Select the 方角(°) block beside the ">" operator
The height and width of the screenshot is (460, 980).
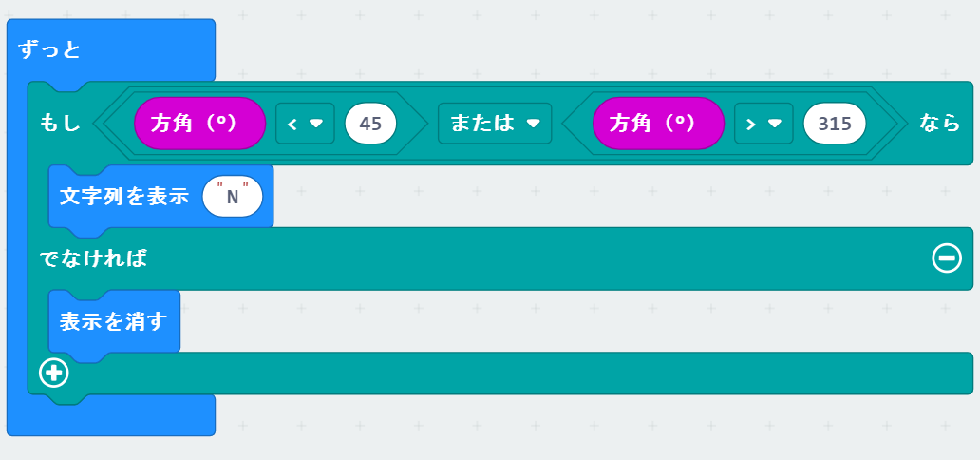658,123
